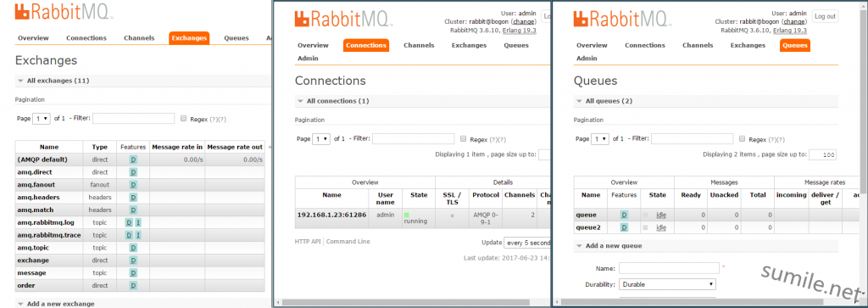Open the amq.fanout exchange details
This screenshot has height=308, width=868.
[x=36, y=185]
